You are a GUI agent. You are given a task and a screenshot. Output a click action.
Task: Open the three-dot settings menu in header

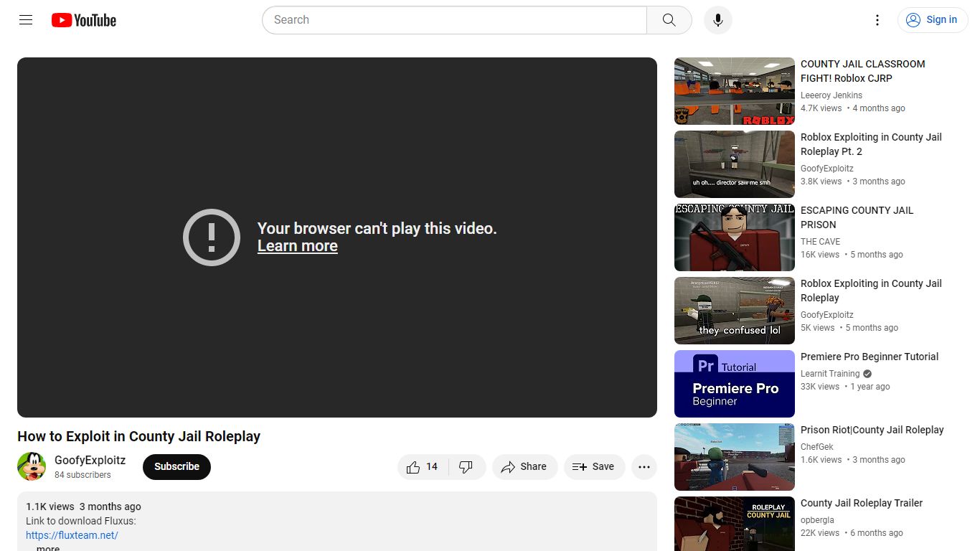tap(877, 20)
